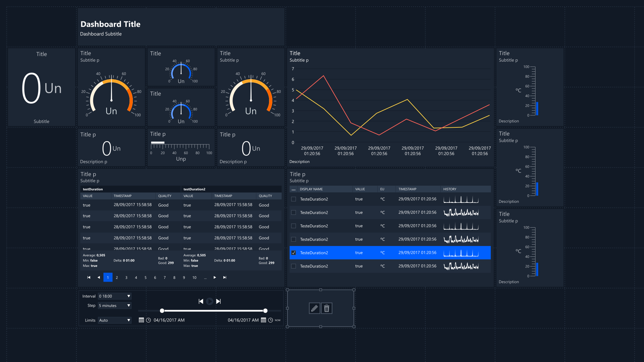The height and width of the screenshot is (362, 644).
Task: Click the pencil edit icon
Action: point(314,308)
